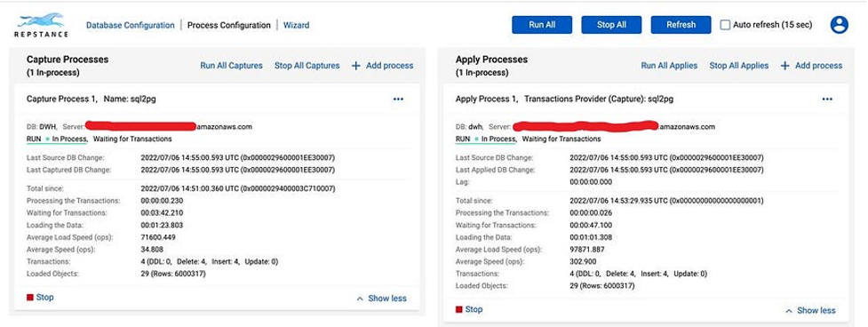Open Database Configuration tab

[130, 25]
